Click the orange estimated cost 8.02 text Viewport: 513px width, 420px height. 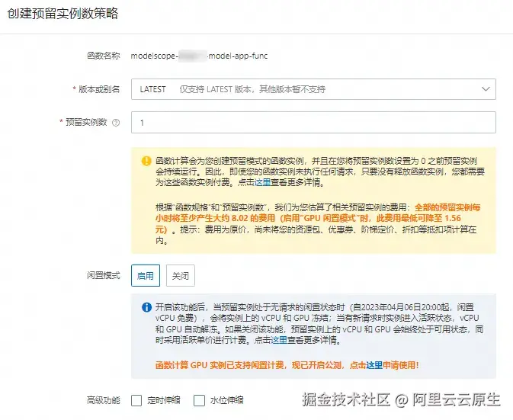click(x=317, y=218)
